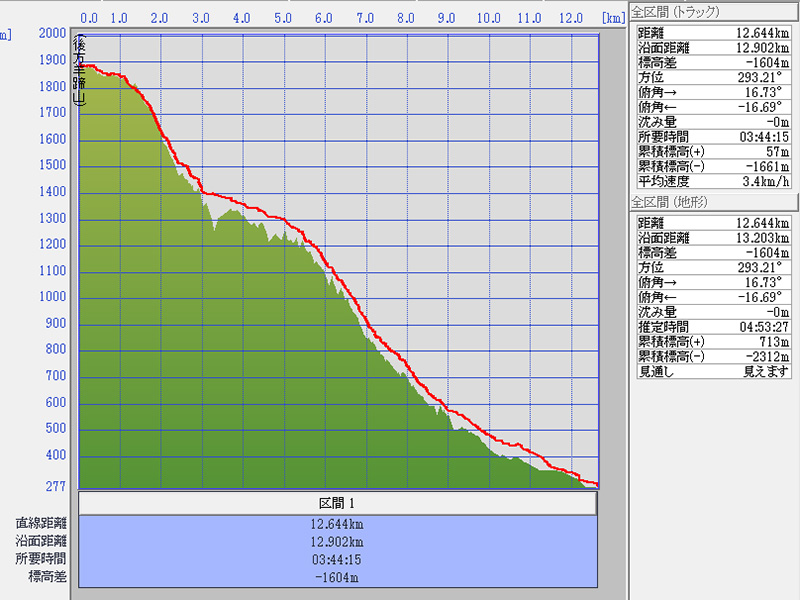Viewport: 800px width, 600px height.
Task: Click the 1000 m label on elevation axis
Action: 51,297
